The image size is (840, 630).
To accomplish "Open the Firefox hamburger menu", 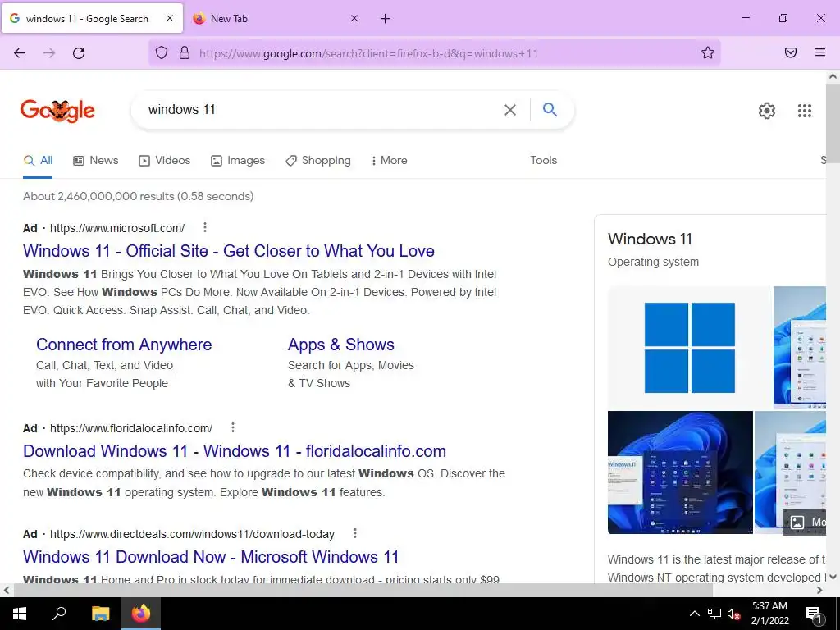I will click(x=820, y=52).
